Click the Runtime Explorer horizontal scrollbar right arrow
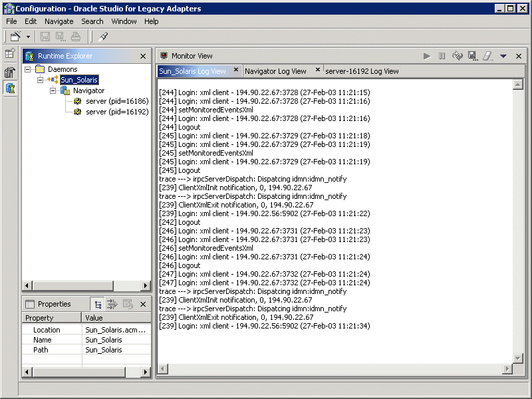Screen dimensions: 532x399 point(146,286)
